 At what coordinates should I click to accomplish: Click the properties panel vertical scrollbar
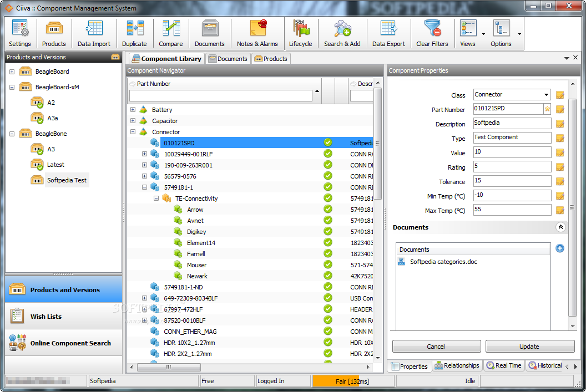click(572, 207)
